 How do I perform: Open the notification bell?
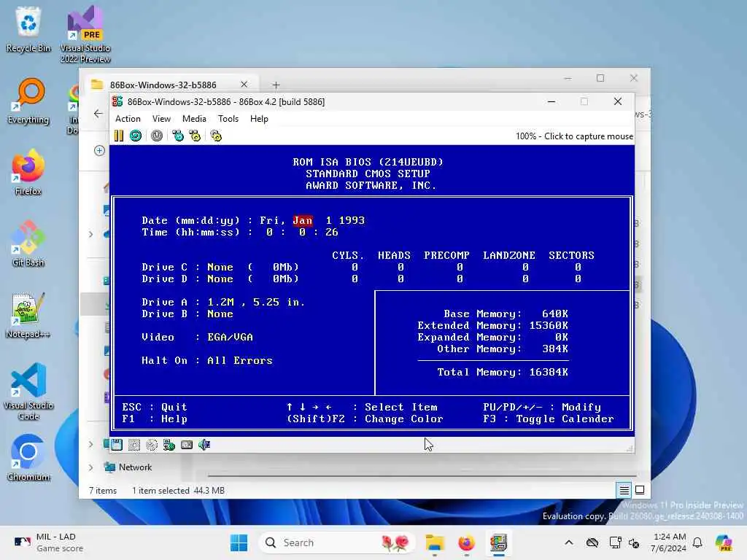point(697,542)
